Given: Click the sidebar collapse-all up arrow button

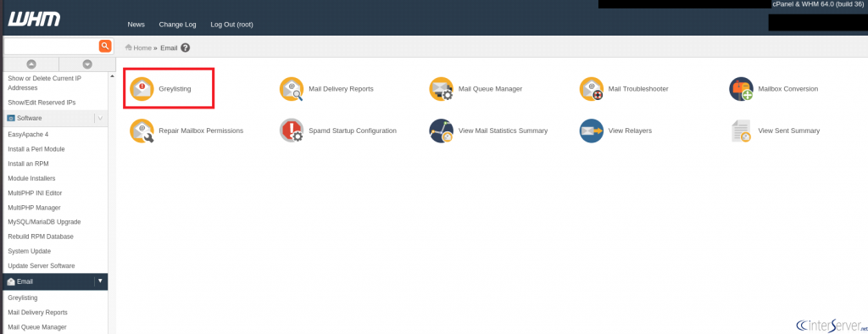Looking at the screenshot, I should [31, 64].
